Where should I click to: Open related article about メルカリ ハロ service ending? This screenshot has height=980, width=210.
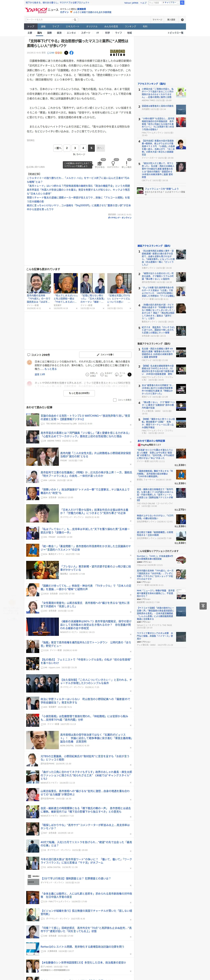pos(78,180)
